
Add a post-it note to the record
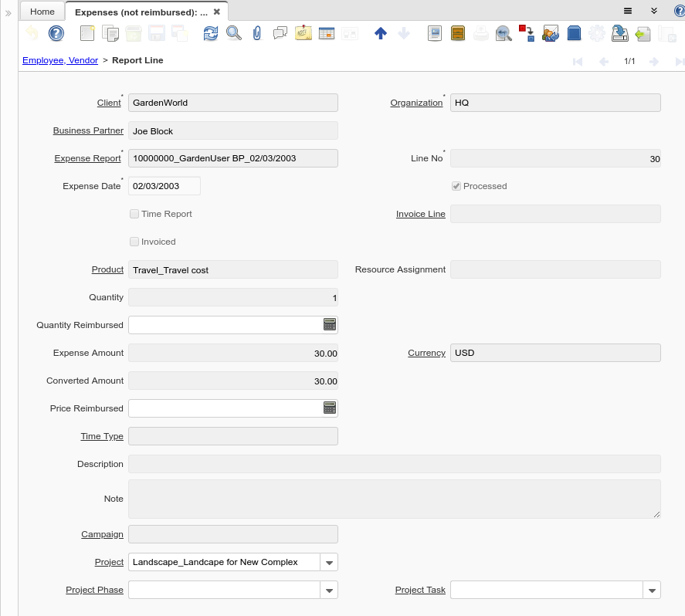[x=303, y=33]
